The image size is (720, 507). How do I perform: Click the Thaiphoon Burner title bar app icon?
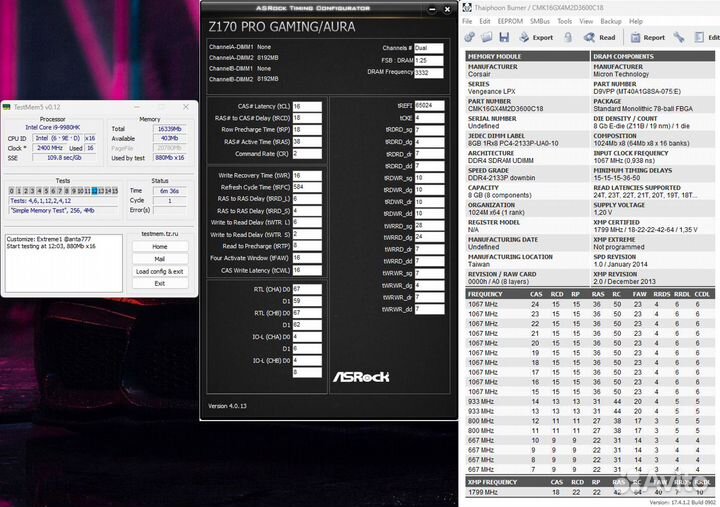[x=467, y=7]
